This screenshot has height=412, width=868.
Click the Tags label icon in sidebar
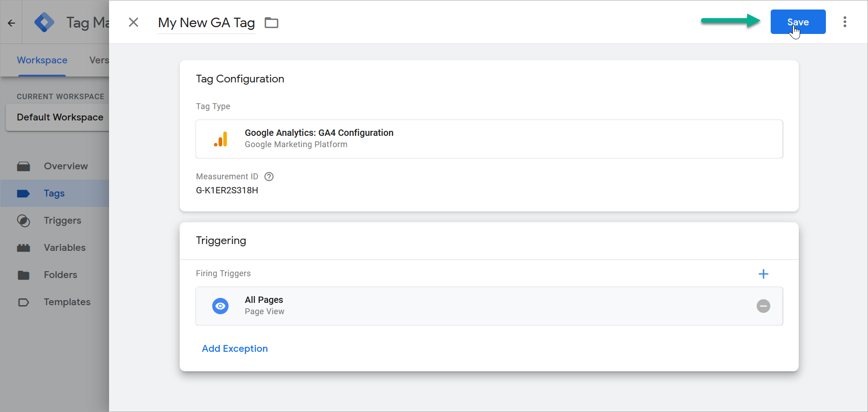coord(24,194)
